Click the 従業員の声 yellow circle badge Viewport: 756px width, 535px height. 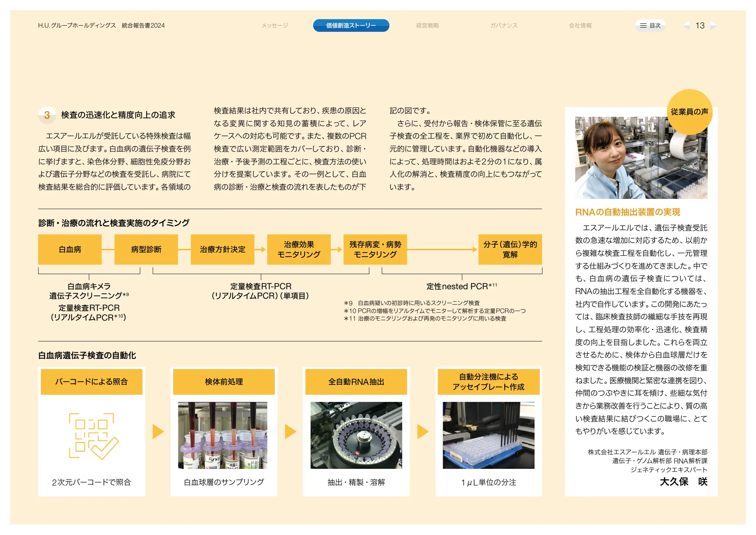689,112
